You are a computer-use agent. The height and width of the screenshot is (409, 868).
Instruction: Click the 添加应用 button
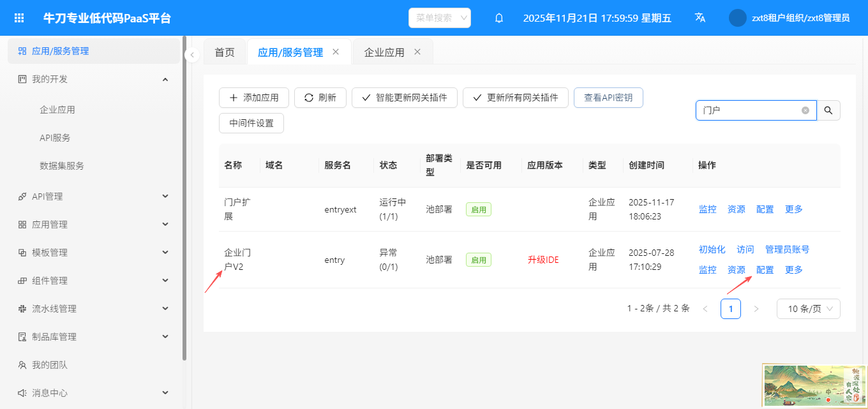pos(254,98)
